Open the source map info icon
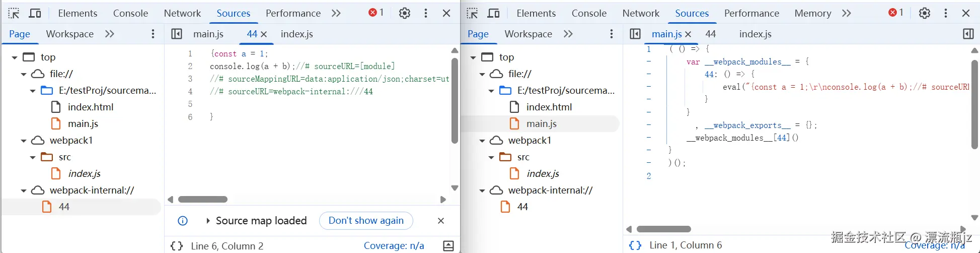The height and width of the screenshot is (253, 980). 183,221
